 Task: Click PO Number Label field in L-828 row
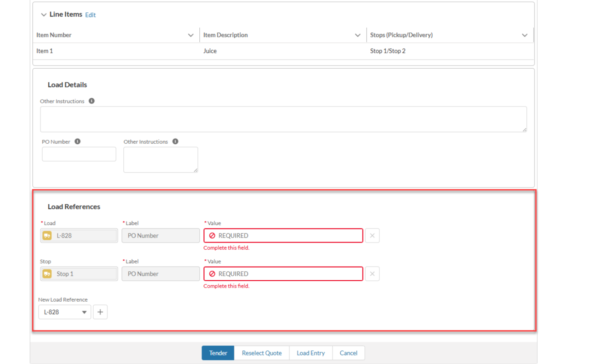pos(161,236)
